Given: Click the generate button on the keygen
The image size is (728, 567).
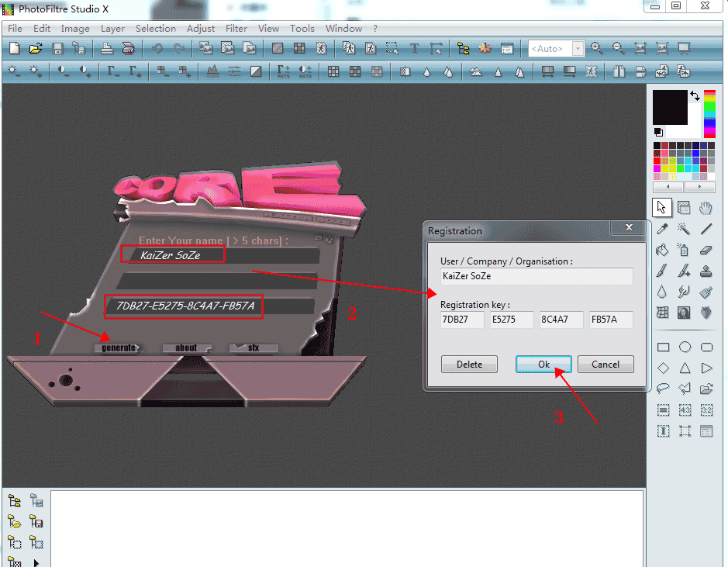Looking at the screenshot, I should [119, 347].
